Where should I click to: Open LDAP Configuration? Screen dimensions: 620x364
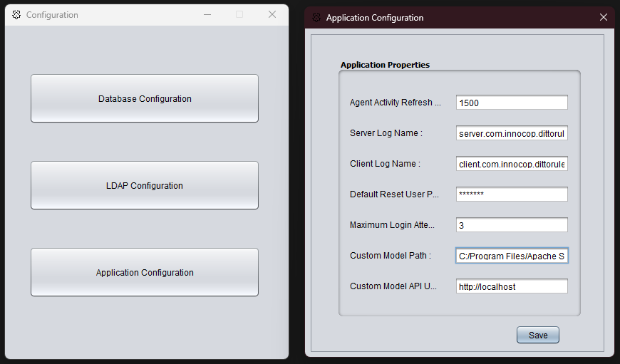pyautogui.click(x=145, y=185)
